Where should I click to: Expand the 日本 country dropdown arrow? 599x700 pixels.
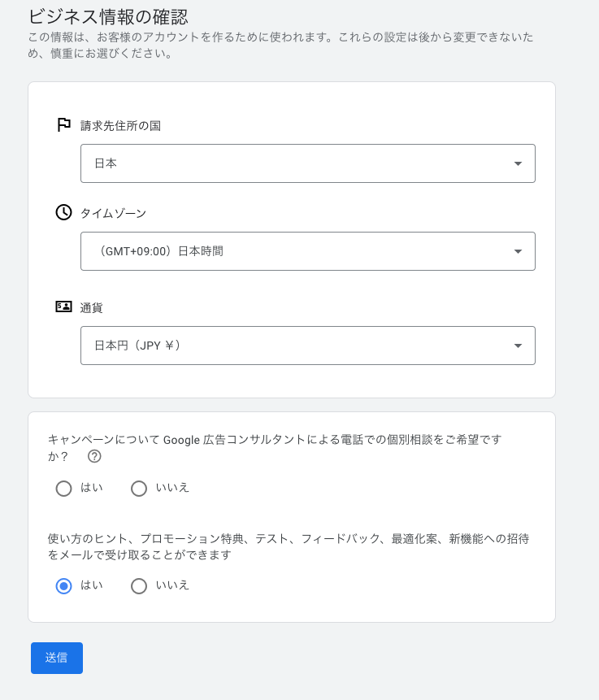(x=518, y=163)
